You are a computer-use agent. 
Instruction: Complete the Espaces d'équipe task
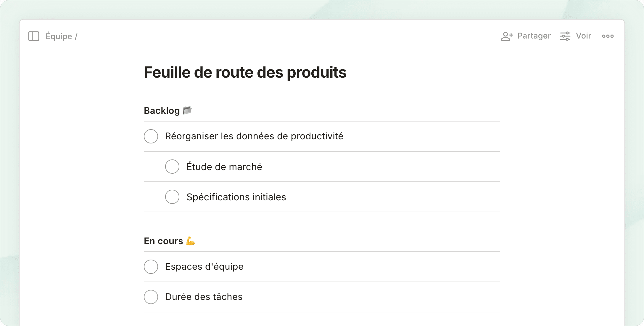pos(151,267)
